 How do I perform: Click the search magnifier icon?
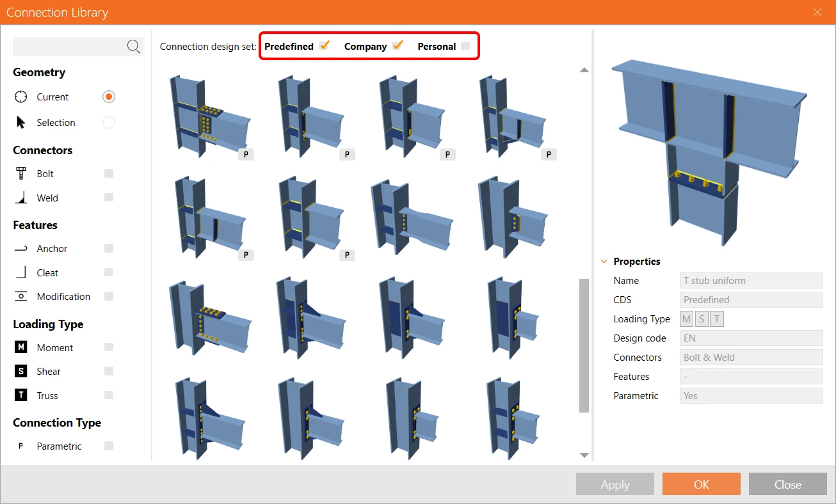point(133,47)
